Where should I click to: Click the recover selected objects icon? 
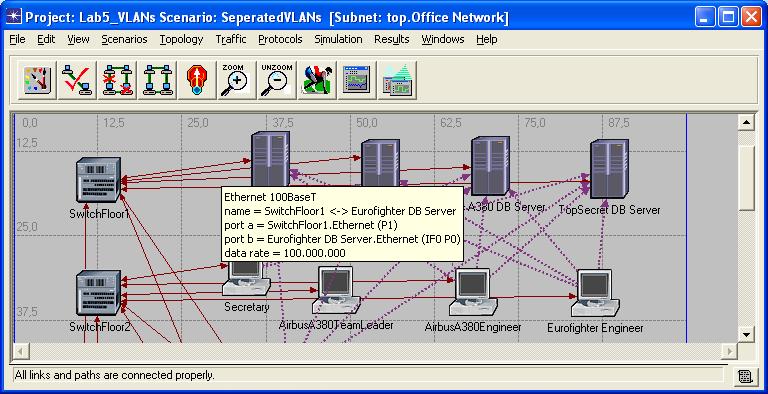158,80
